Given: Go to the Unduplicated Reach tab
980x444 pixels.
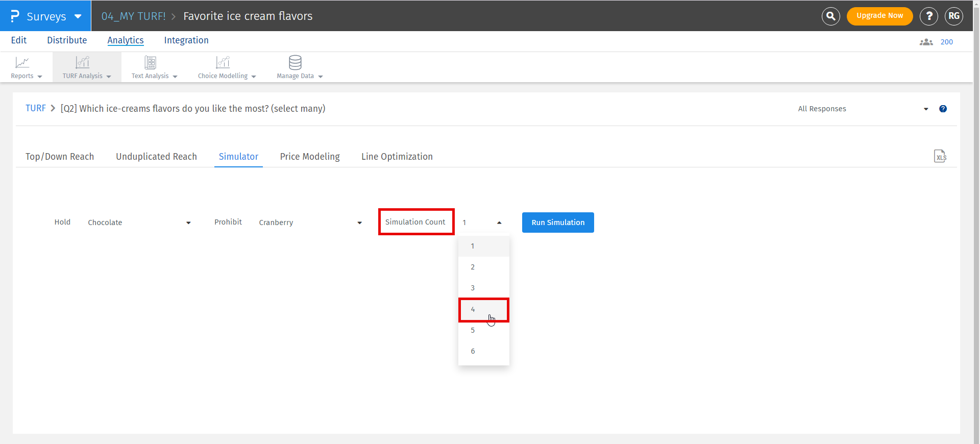Looking at the screenshot, I should [x=156, y=157].
